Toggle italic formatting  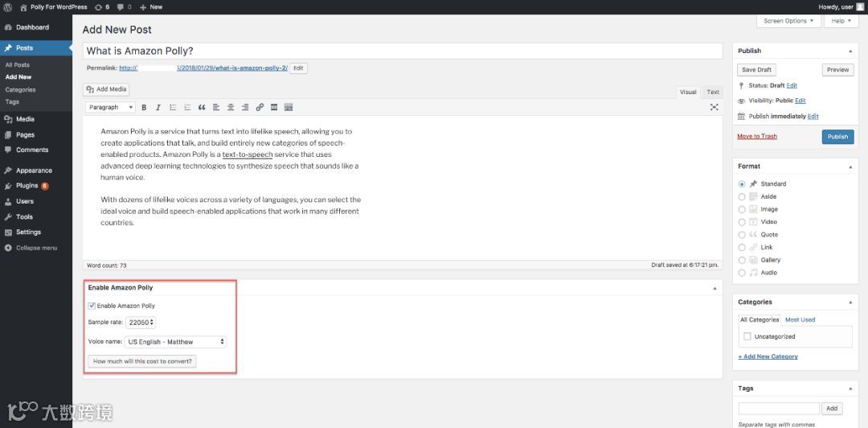[x=158, y=107]
